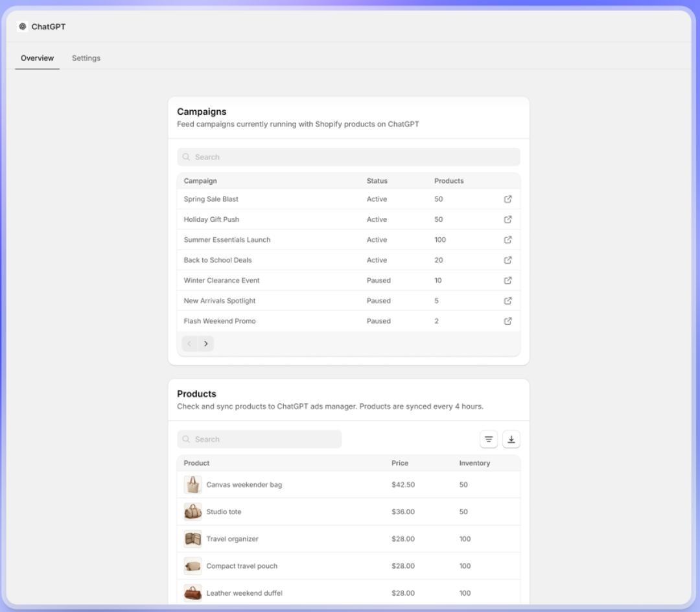Focus the Products search field
The width and height of the screenshot is (700, 612).
point(259,440)
